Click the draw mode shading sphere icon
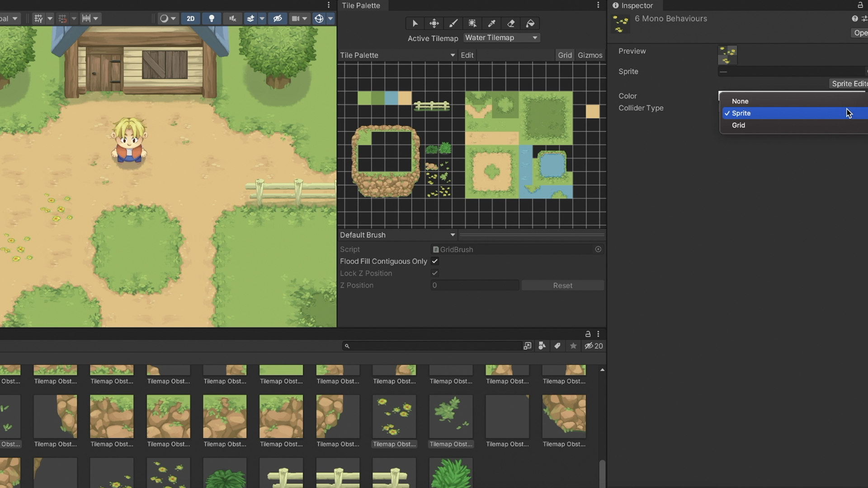This screenshot has height=488, width=868. click(164, 19)
